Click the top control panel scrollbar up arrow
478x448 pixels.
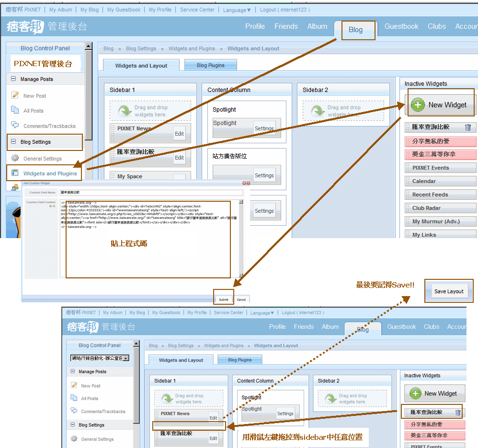tap(88, 46)
